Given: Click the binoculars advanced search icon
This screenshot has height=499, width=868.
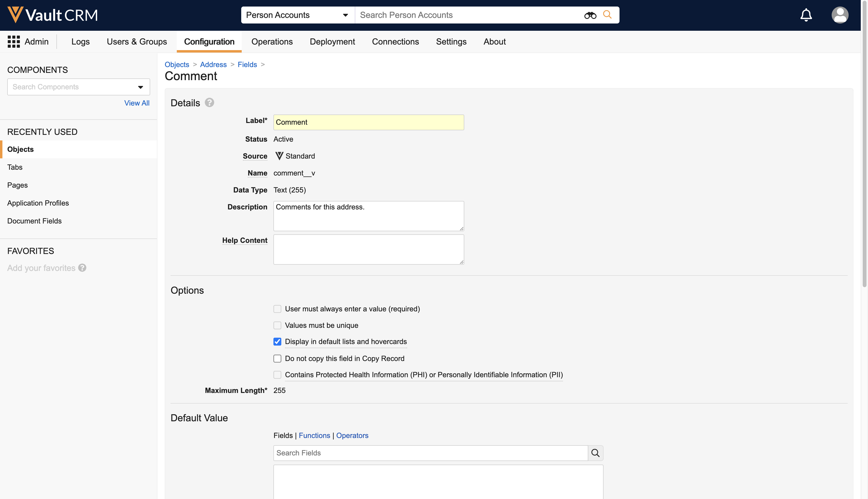Looking at the screenshot, I should point(590,15).
